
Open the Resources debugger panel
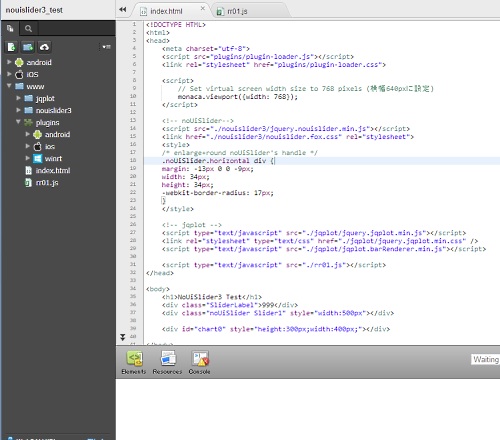pos(167,362)
